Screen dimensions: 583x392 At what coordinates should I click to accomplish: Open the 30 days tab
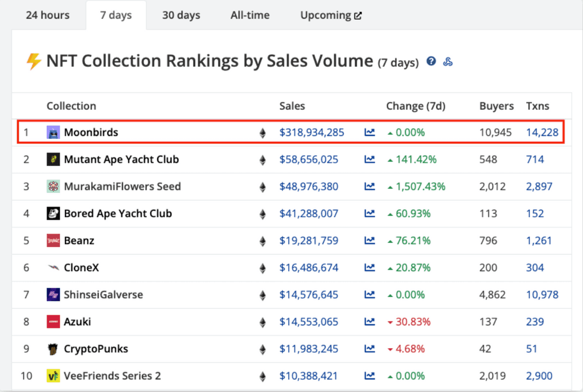[x=181, y=15]
